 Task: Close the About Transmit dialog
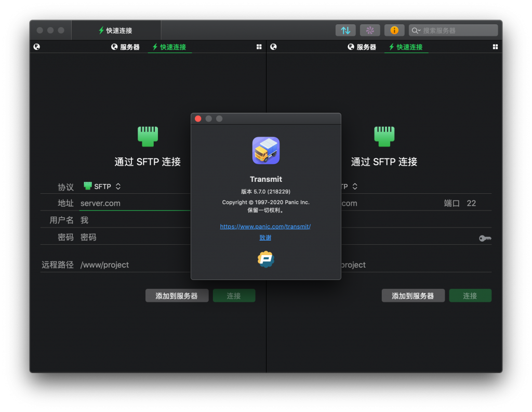click(198, 118)
